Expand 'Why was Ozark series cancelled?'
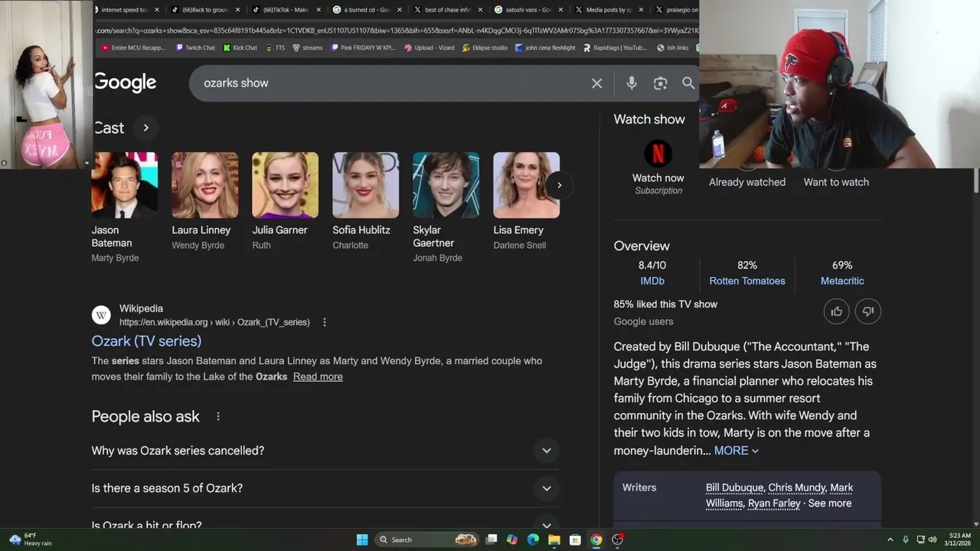Screen dimensions: 980x551 click(x=325, y=451)
